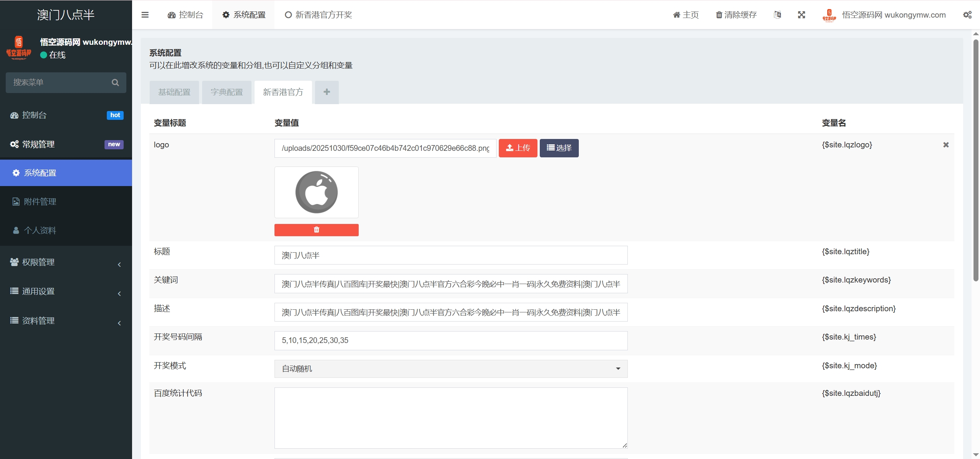980x459 pixels.
Task: Toggle fullscreen with the expand icon
Action: pos(801,15)
